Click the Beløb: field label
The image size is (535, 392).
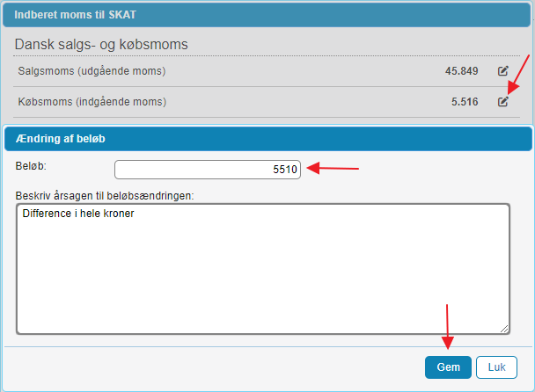point(31,166)
